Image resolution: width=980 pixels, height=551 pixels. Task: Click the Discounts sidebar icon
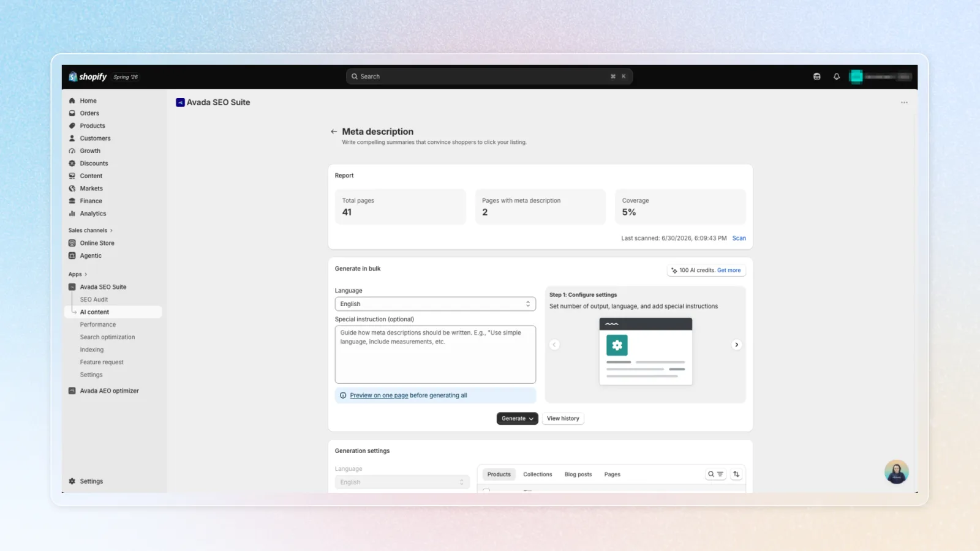click(72, 163)
